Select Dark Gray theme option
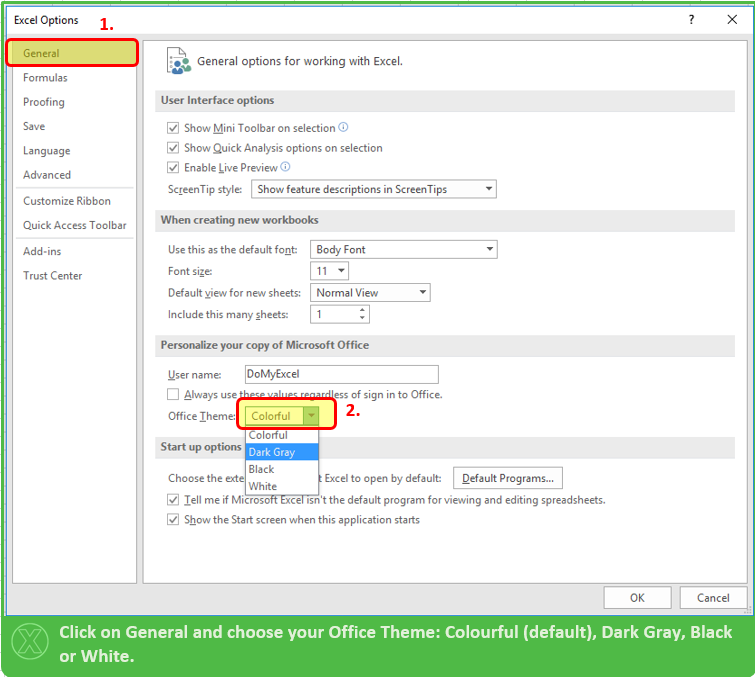Viewport: 755px width, 677px height. pos(282,452)
